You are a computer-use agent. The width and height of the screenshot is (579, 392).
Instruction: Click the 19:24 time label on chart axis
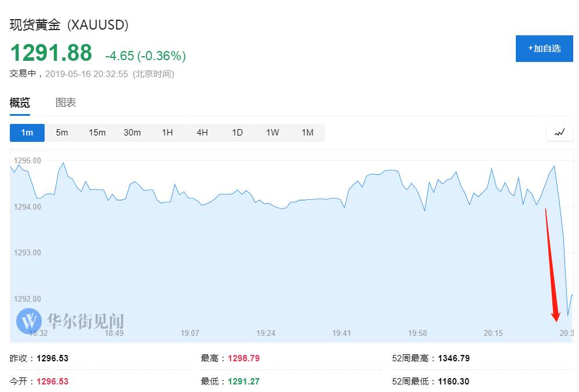point(265,333)
